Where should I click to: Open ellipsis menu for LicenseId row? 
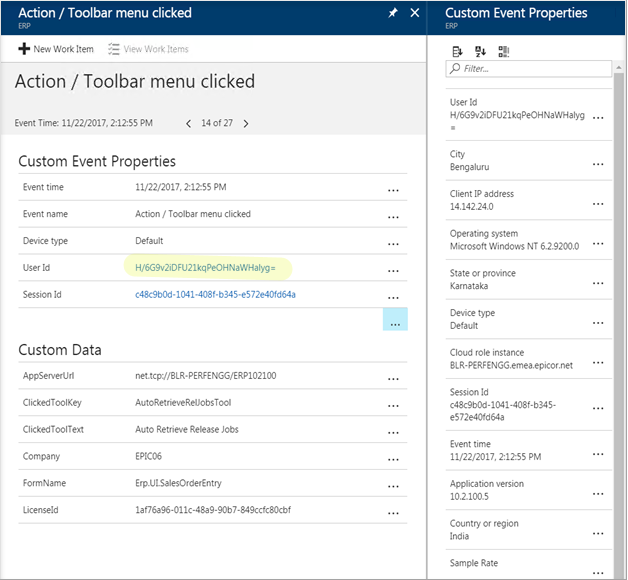393,514
